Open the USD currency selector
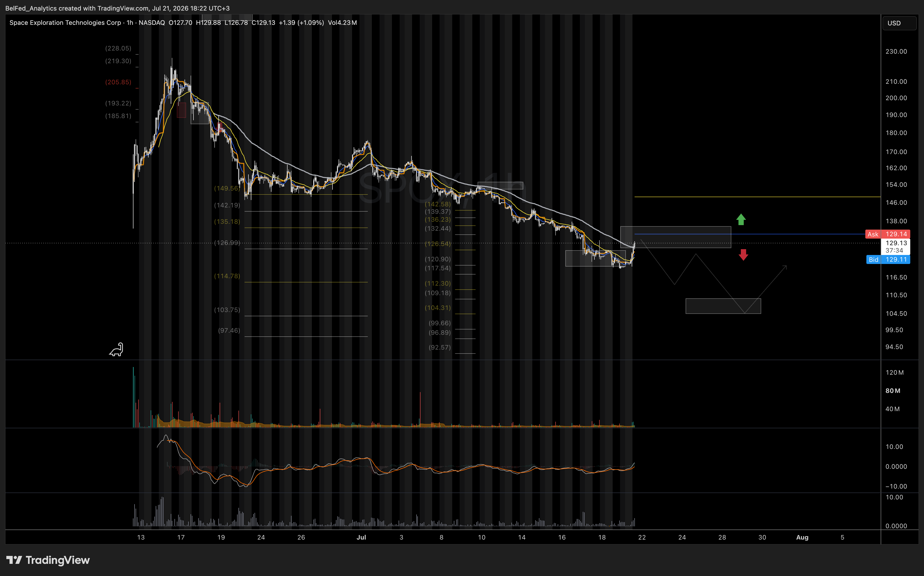The width and height of the screenshot is (924, 576). click(899, 23)
